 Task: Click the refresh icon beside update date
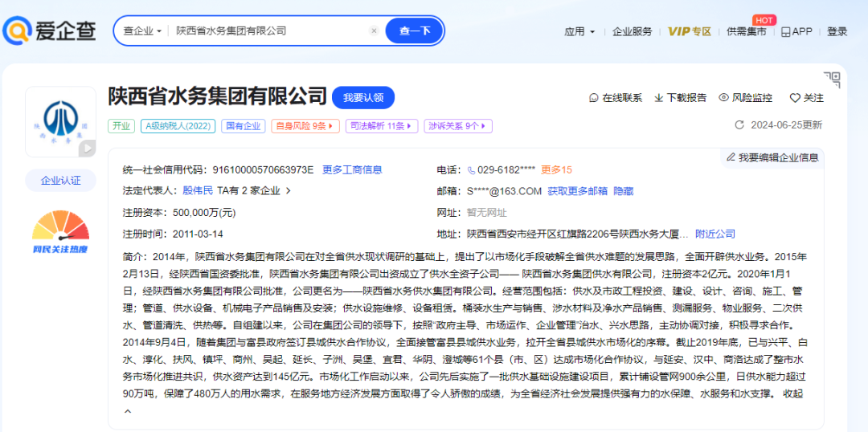(739, 125)
